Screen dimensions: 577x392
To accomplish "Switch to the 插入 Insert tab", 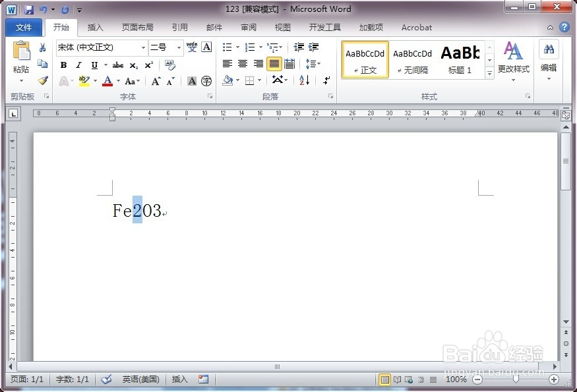I will coord(96,27).
